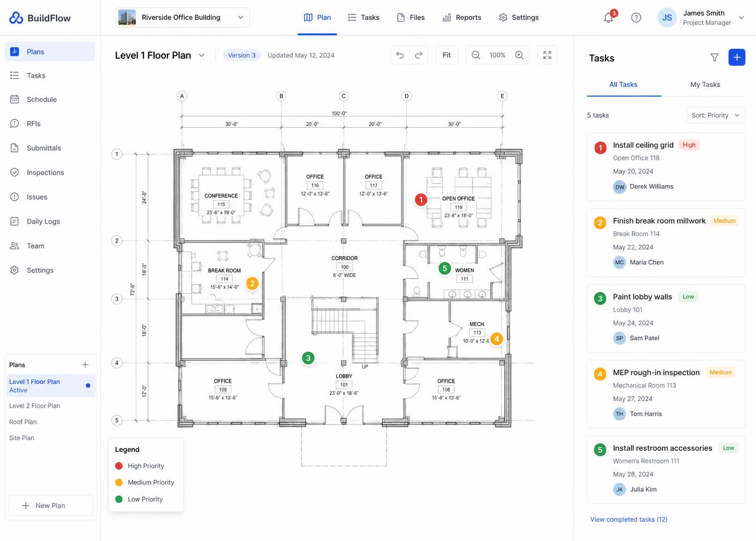Open the Install ceiling grid task card

tap(666, 167)
